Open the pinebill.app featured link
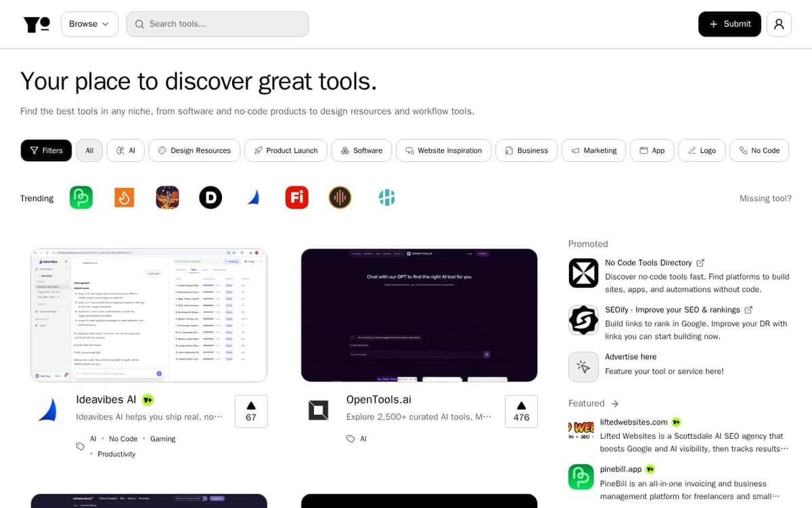The image size is (812, 508). point(621,469)
